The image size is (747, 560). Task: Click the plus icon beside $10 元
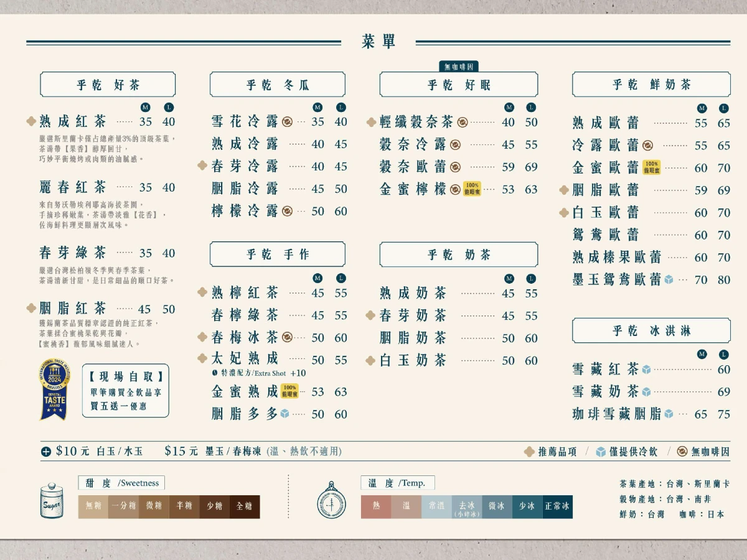pos(46,452)
